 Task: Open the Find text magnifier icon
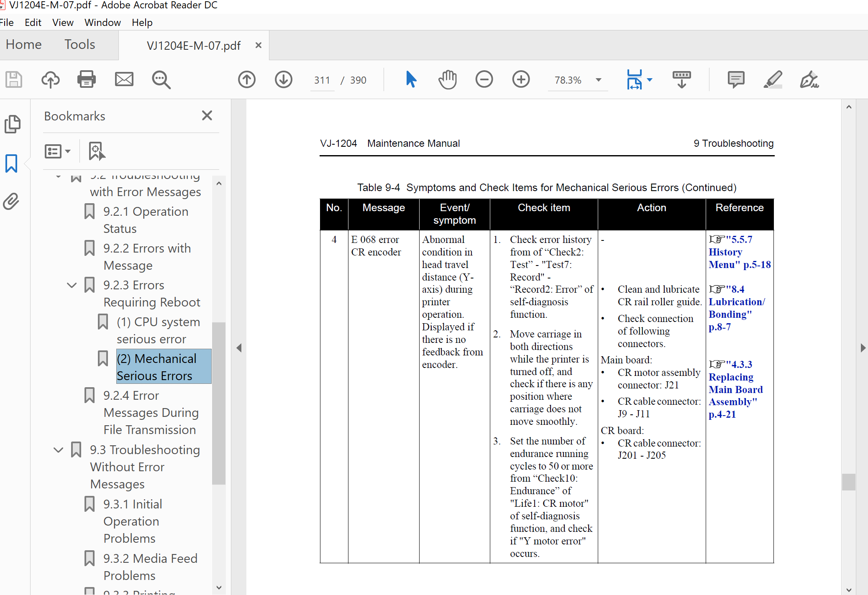tap(161, 79)
